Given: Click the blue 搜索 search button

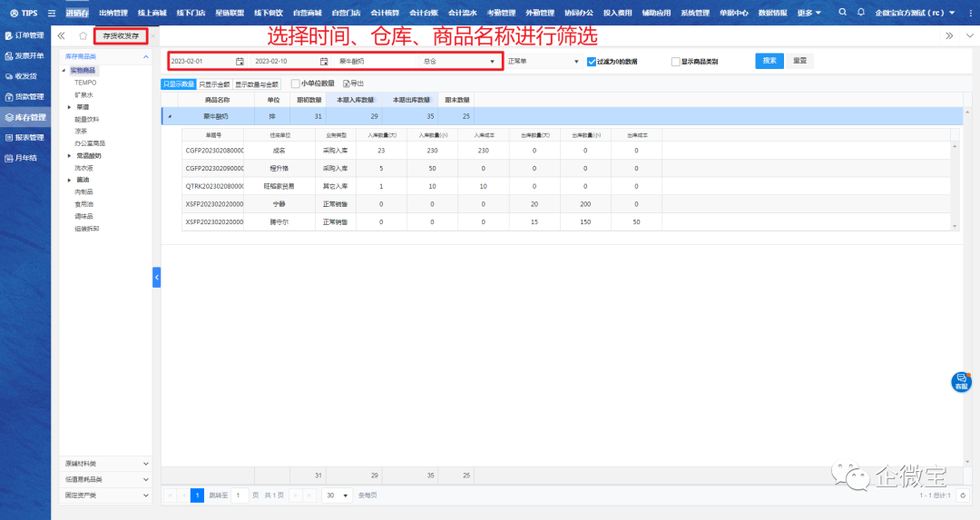Looking at the screenshot, I should pos(769,61).
